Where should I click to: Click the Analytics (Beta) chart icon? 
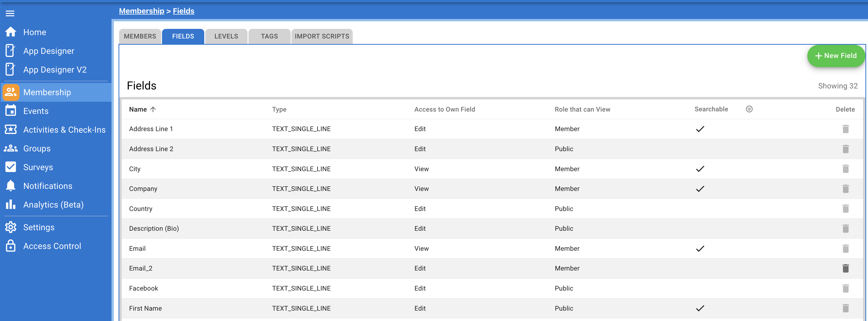(x=10, y=204)
